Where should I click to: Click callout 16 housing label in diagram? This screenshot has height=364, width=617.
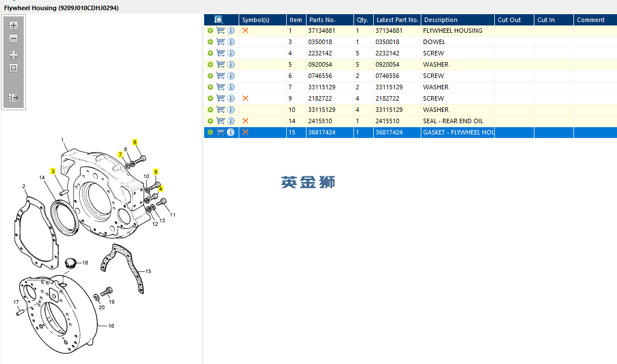click(x=111, y=326)
